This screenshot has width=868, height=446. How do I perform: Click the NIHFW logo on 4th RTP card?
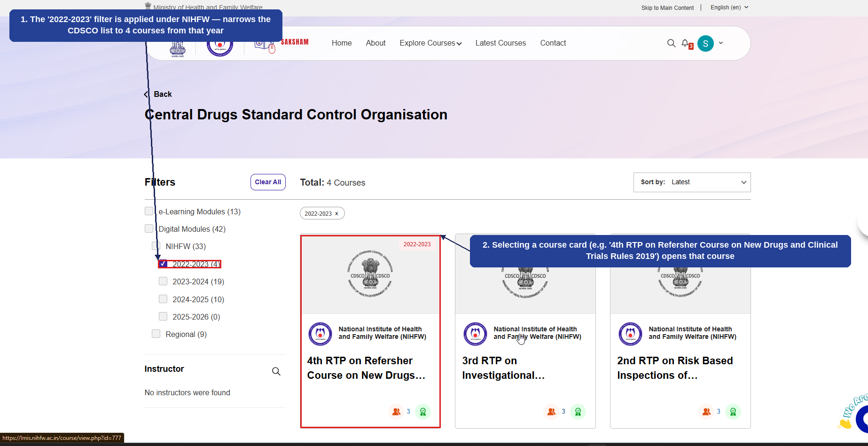pyautogui.click(x=321, y=334)
